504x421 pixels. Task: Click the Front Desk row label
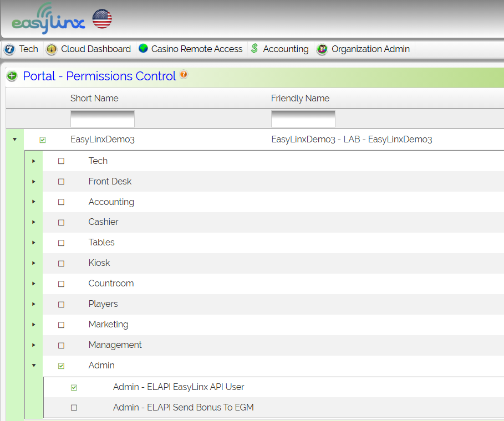coord(110,182)
